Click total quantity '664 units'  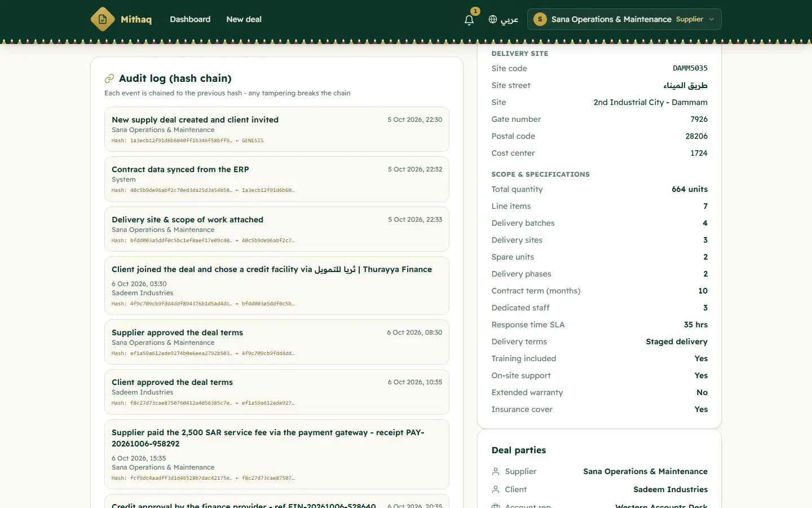point(690,189)
